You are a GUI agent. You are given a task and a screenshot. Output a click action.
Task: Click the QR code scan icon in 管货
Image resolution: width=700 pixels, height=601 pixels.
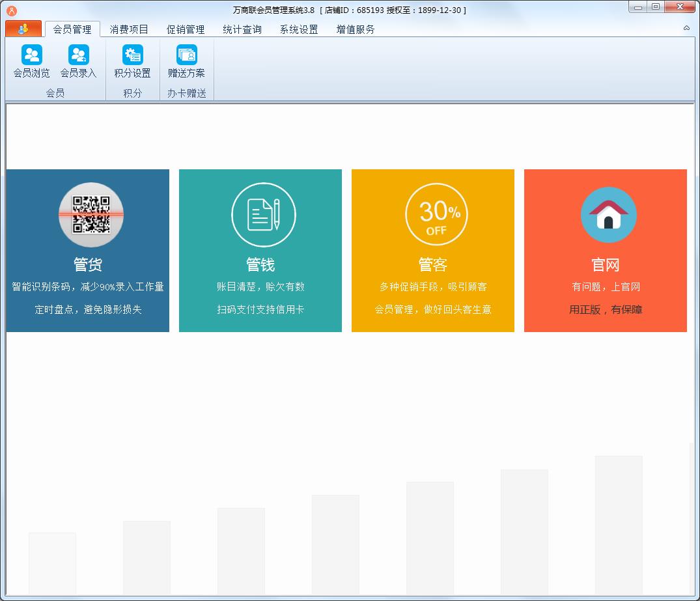(x=91, y=215)
